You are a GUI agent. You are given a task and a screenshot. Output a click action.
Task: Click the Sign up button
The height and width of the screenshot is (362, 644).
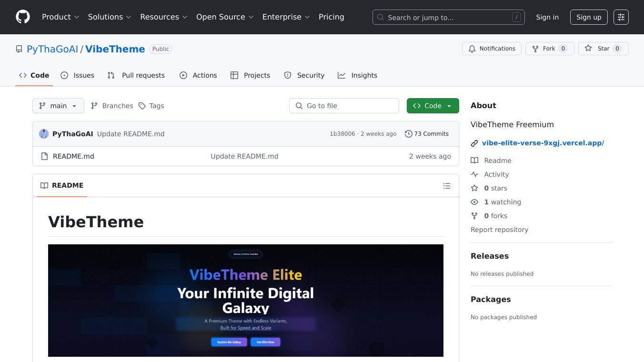click(589, 17)
